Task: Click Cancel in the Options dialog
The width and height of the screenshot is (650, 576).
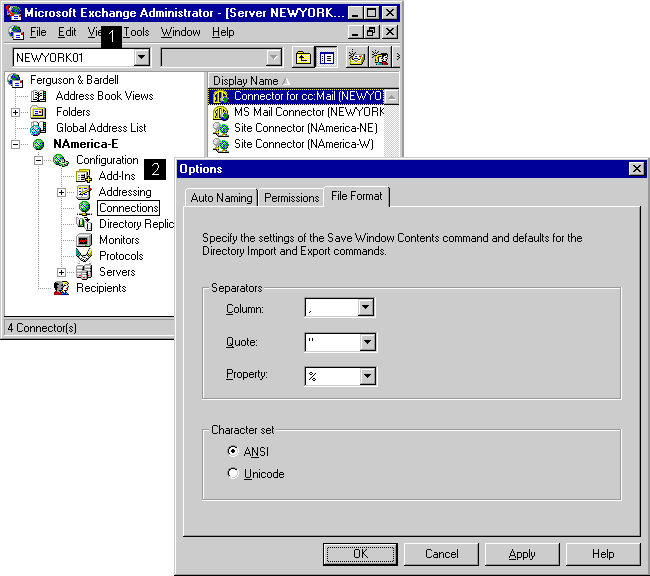Action: [x=441, y=554]
